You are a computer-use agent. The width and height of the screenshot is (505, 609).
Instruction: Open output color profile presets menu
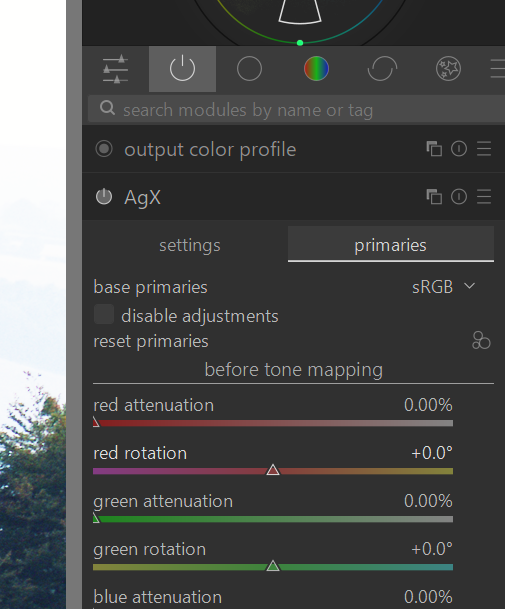pos(484,149)
